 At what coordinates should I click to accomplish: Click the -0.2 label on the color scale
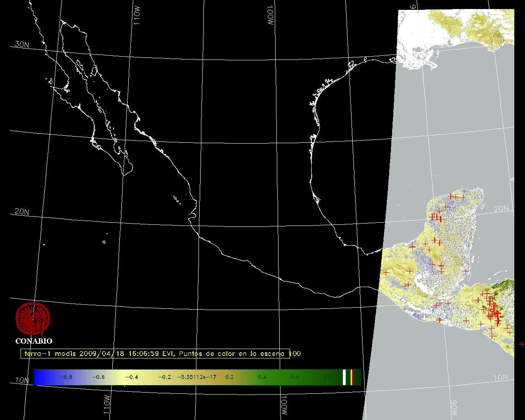(164, 377)
